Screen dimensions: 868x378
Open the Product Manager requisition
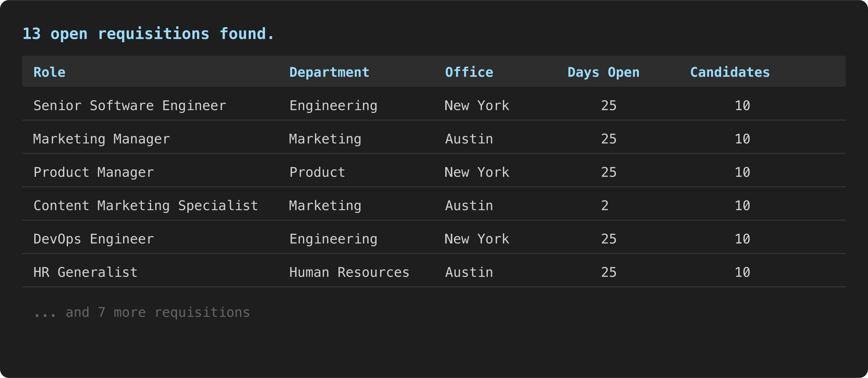point(434,172)
